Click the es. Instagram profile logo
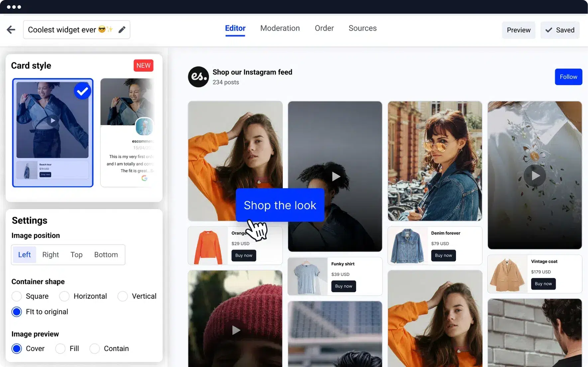Viewport: 588px width, 367px height. click(198, 77)
